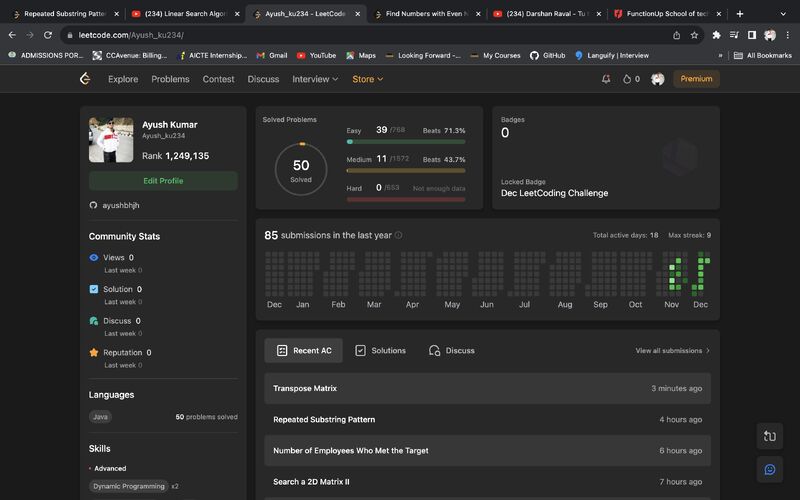800x500 pixels.
Task: Go back with the browser arrow
Action: point(12,35)
